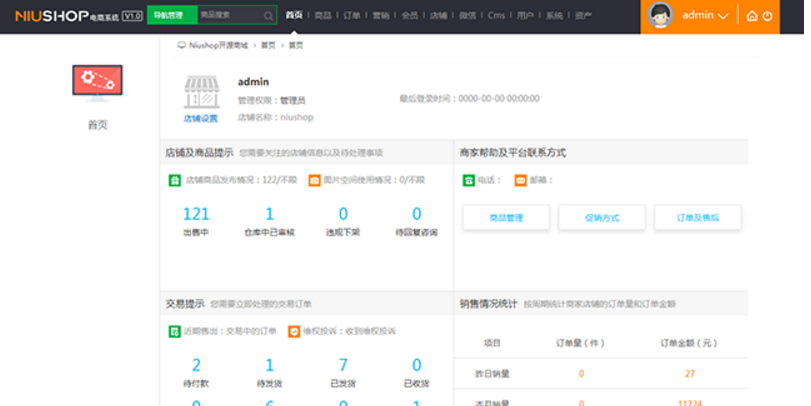The image size is (811, 406).
Task: Open the 首页 top menu item
Action: coord(294,15)
